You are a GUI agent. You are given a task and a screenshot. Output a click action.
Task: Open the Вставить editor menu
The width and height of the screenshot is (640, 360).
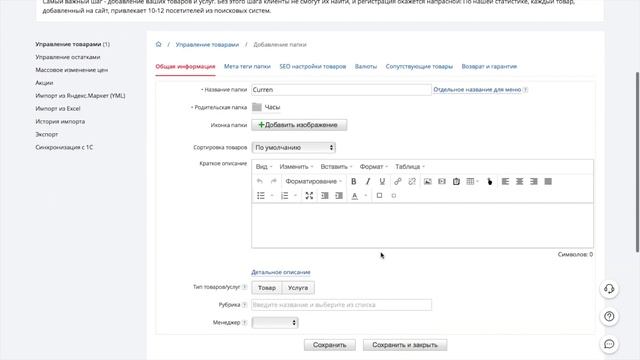pyautogui.click(x=336, y=167)
